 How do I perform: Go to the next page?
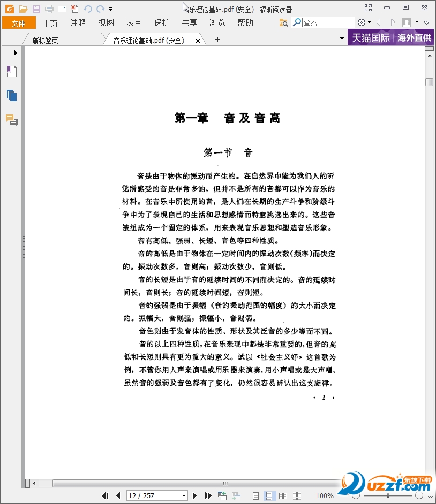[195, 496]
